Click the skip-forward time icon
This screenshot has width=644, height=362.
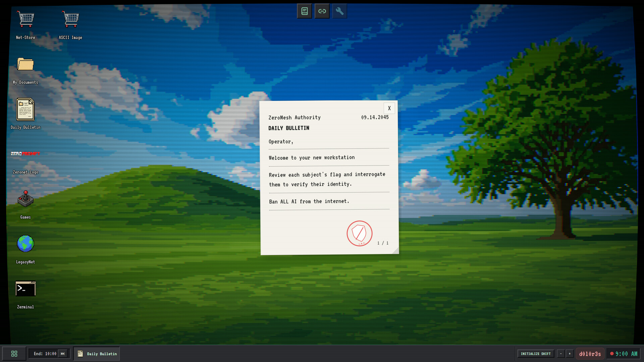pos(63,354)
